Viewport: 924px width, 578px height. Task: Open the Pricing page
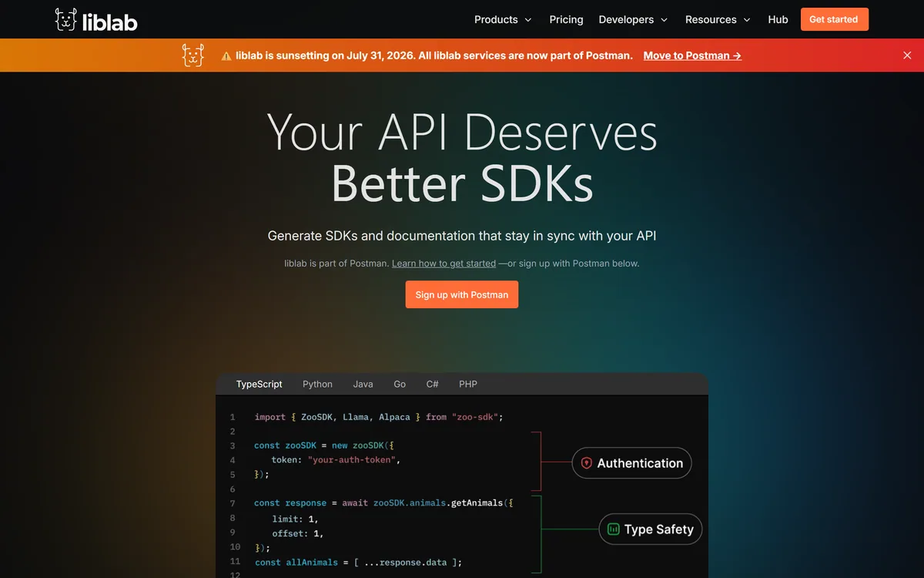pyautogui.click(x=566, y=19)
